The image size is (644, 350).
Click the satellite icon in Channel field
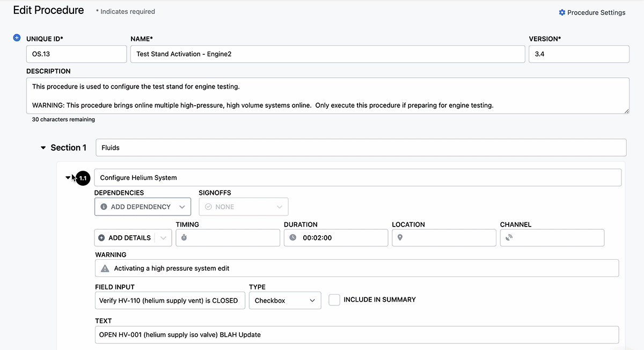pos(509,238)
